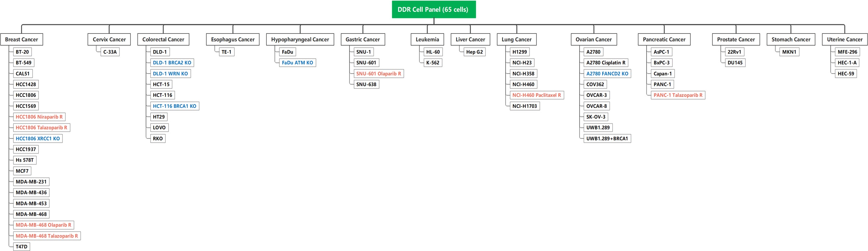Click the blue HCC1806 XRCC1 KO box
Screen dimensions: 868x251
pyautogui.click(x=38, y=138)
